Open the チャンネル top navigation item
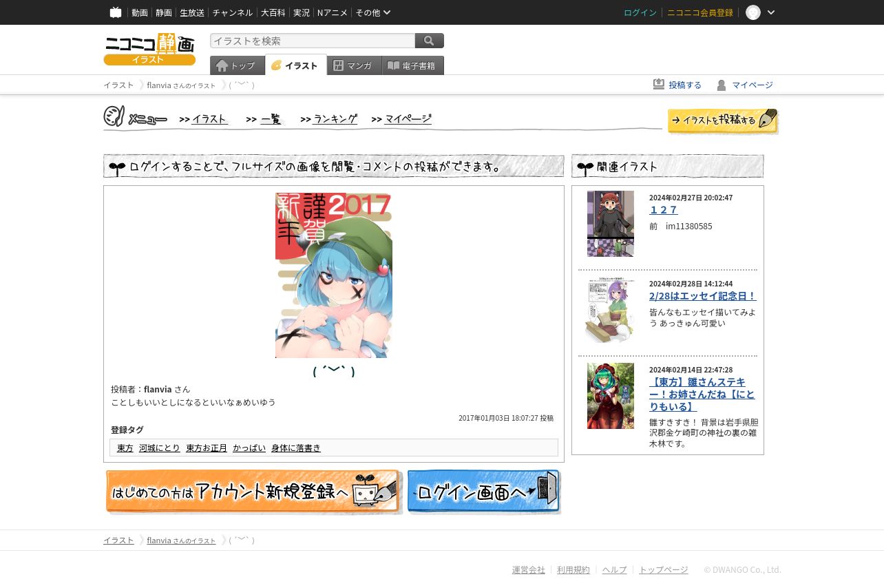This screenshot has width=884, height=588. tap(233, 12)
